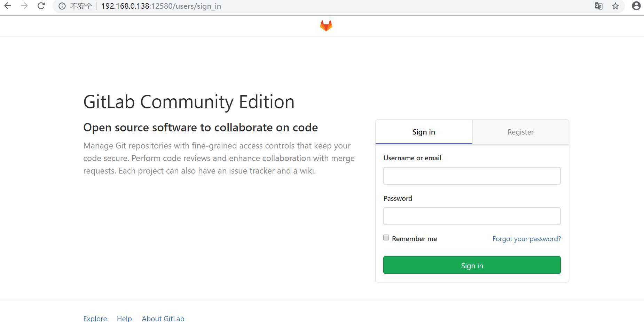Screen dimensions: 644x322
Task: Select the Sign in tab
Action: pos(424,132)
